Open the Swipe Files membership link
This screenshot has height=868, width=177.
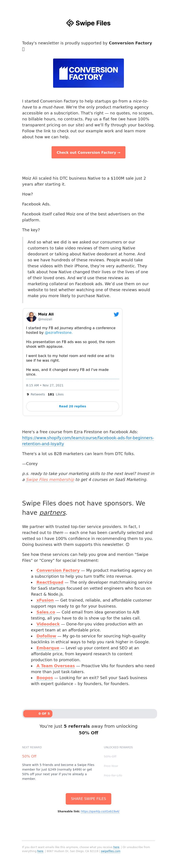point(50,479)
